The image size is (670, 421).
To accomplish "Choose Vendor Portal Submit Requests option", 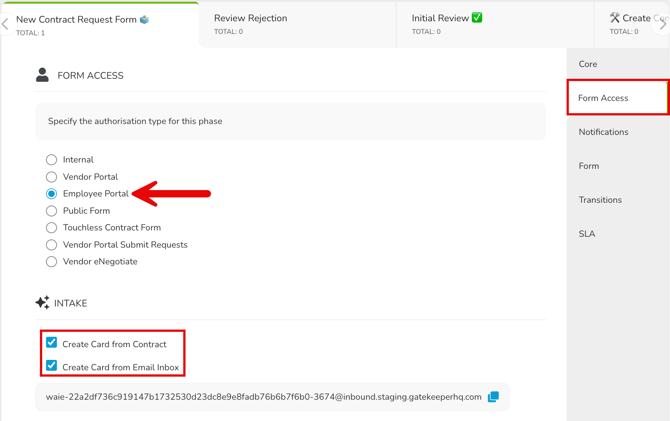I will [51, 245].
